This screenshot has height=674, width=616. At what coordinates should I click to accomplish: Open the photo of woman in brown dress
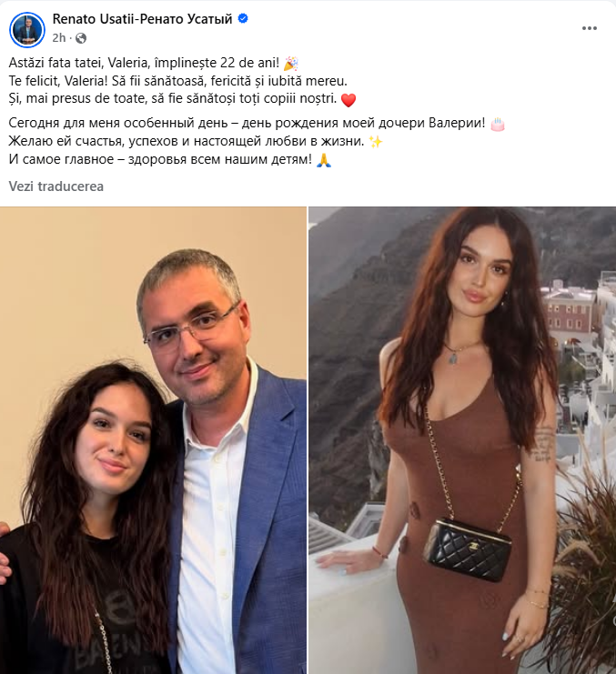[x=462, y=440]
